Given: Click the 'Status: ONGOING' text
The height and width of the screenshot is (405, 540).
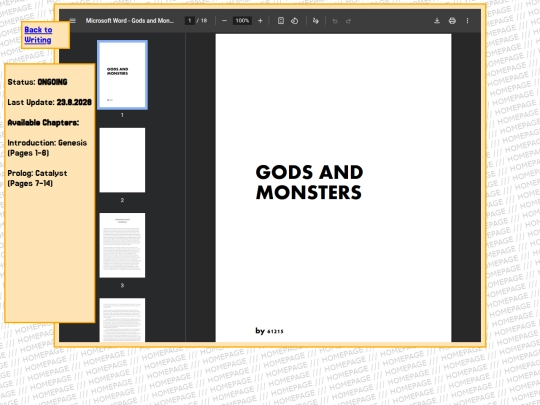Looking at the screenshot, I should click(x=37, y=82).
